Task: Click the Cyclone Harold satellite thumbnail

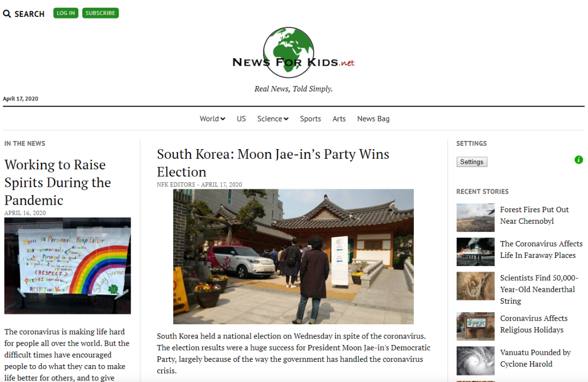Action: click(475, 361)
